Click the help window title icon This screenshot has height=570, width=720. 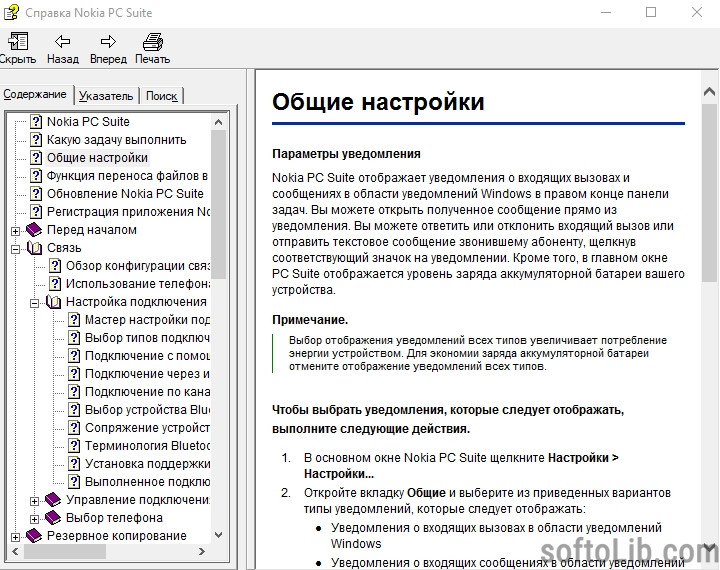click(11, 12)
